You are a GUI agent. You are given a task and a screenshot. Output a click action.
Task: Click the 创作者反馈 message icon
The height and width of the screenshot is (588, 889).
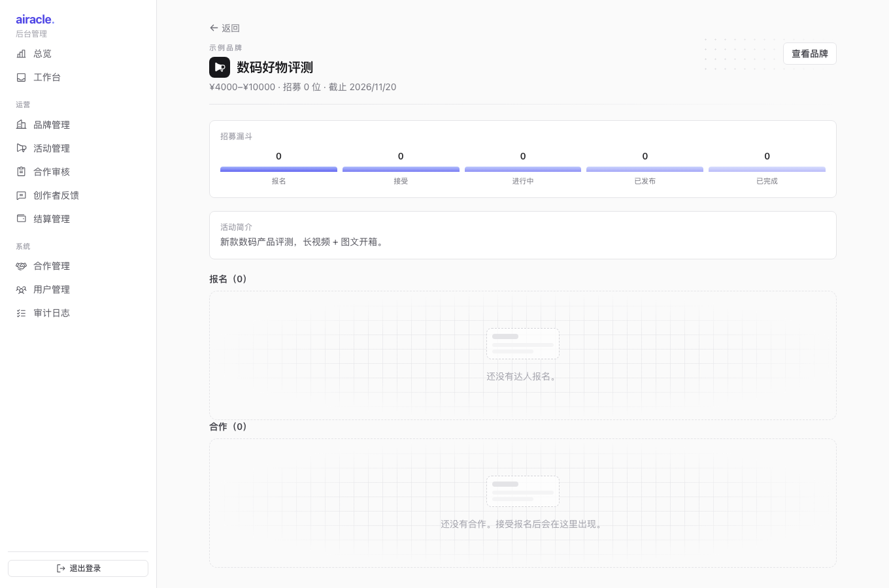point(21,195)
